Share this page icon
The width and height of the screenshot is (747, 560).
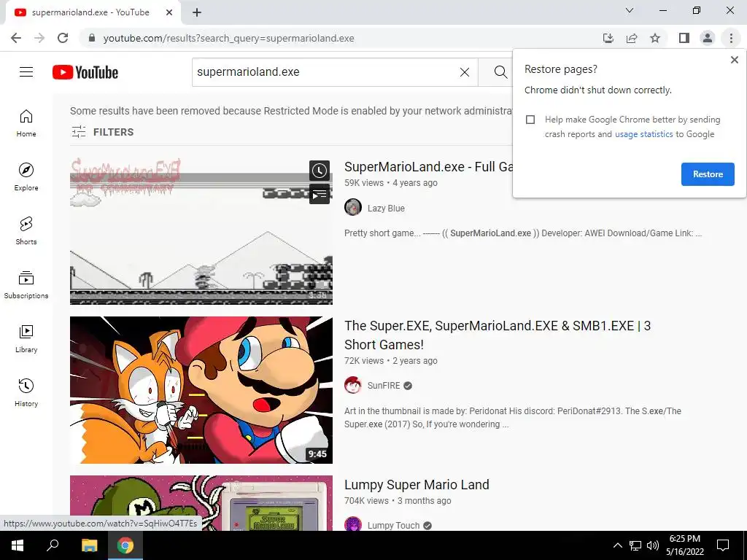632,38
